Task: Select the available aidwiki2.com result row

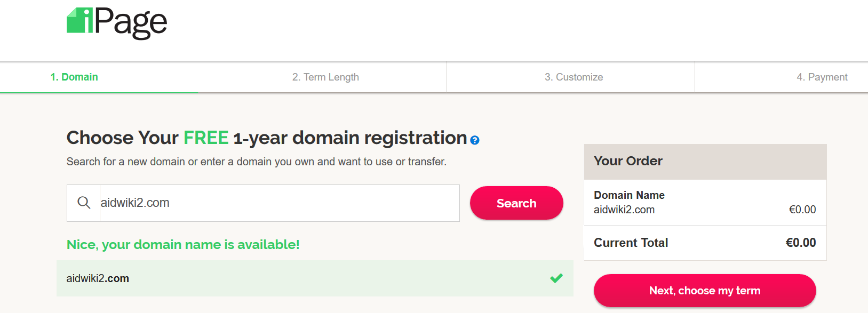Action: click(x=315, y=278)
